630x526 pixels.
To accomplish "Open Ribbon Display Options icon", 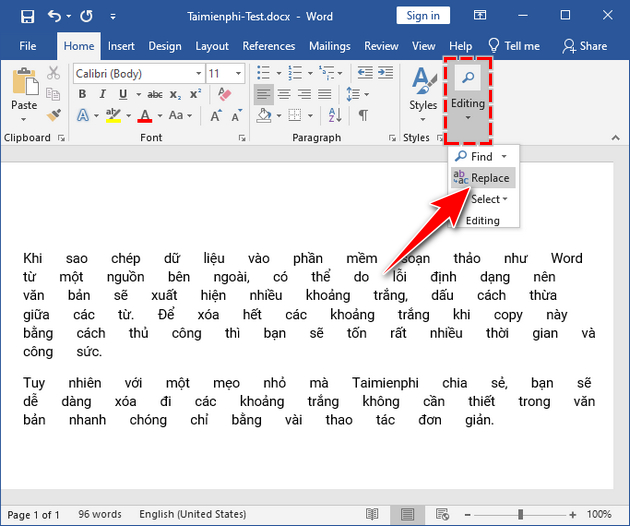I will (x=480, y=16).
